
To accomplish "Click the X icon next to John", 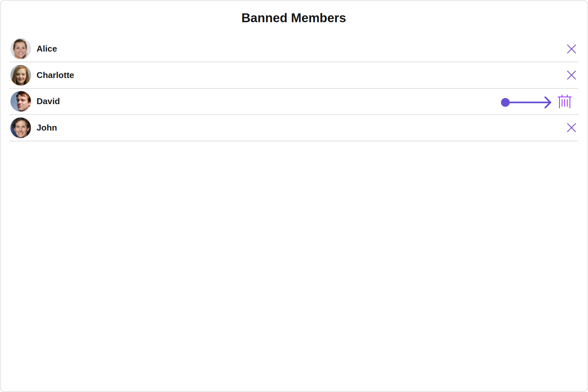I will pos(572,128).
